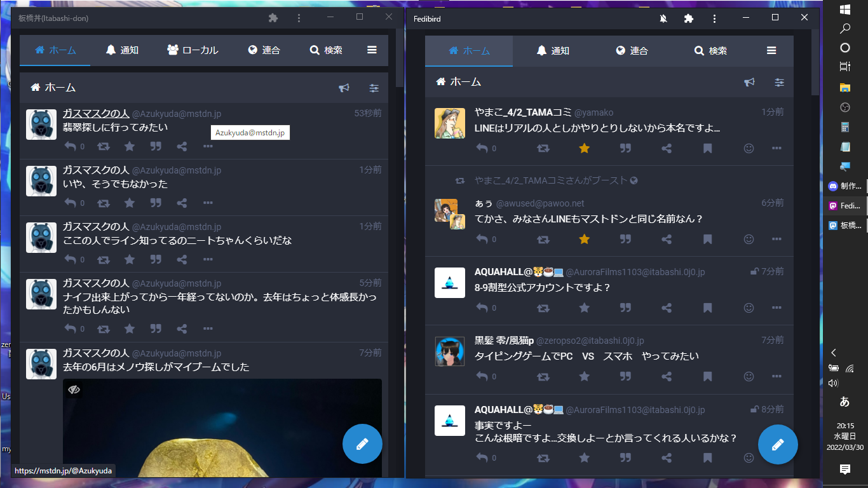Open Windows Start menu

pos(845,10)
